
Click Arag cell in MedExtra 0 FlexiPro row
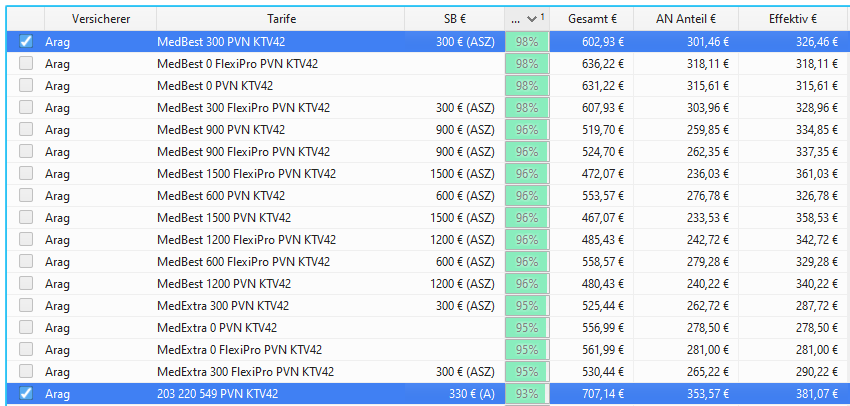[57, 350]
